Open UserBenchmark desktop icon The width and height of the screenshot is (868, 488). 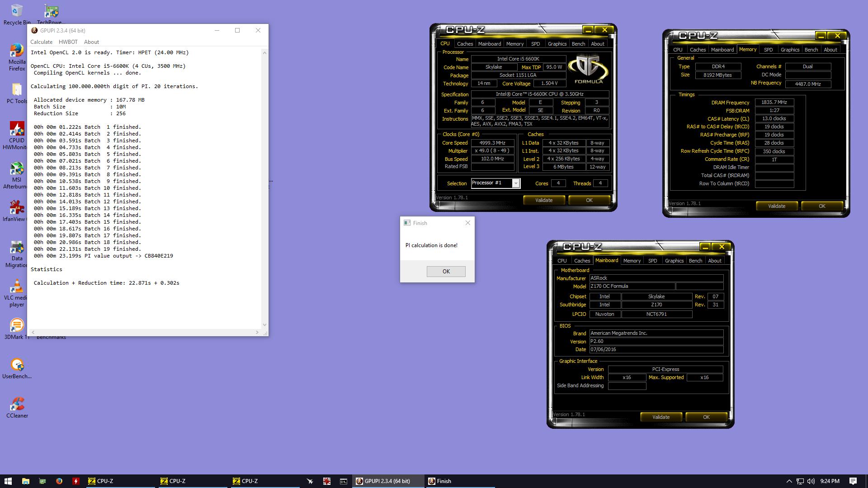pyautogui.click(x=17, y=368)
